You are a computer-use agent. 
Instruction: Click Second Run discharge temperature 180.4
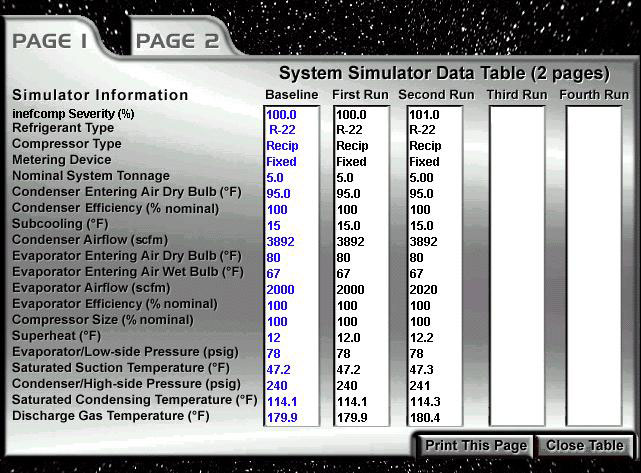[x=425, y=418]
